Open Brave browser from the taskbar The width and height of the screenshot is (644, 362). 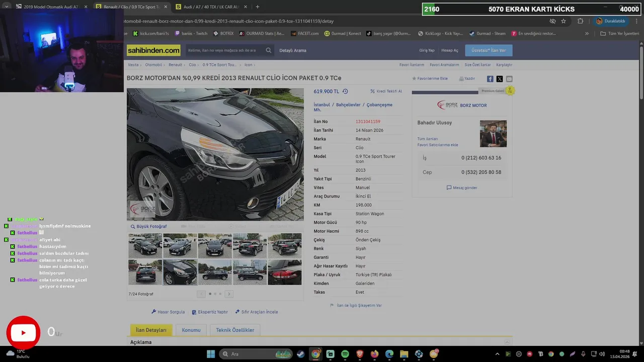360,354
